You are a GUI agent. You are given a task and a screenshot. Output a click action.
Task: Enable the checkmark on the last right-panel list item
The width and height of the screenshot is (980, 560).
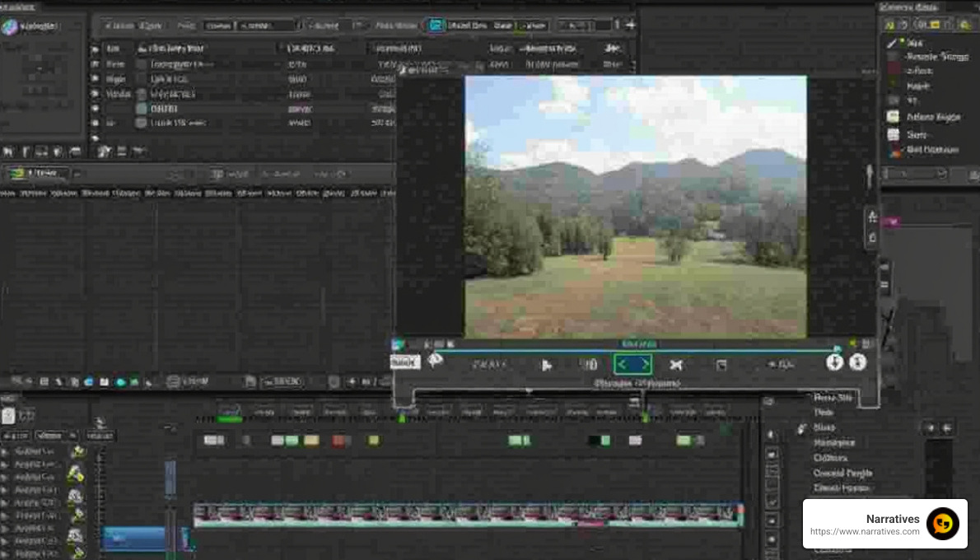[903, 149]
